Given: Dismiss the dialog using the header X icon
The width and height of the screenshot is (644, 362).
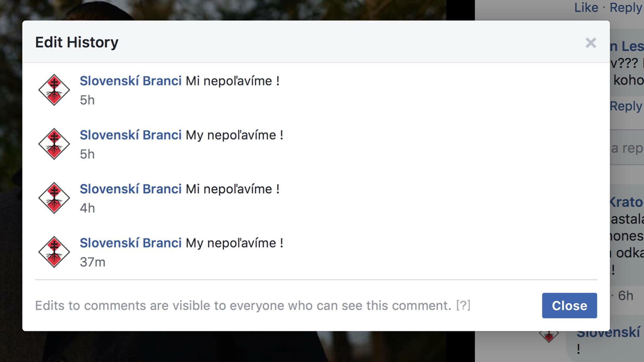Looking at the screenshot, I should 591,43.
